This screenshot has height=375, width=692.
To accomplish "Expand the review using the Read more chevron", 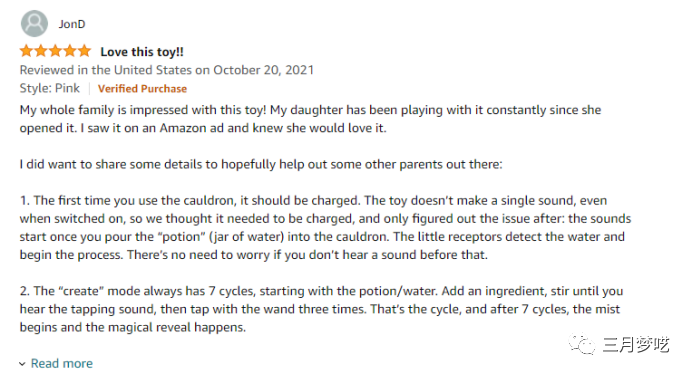I will click(22, 364).
